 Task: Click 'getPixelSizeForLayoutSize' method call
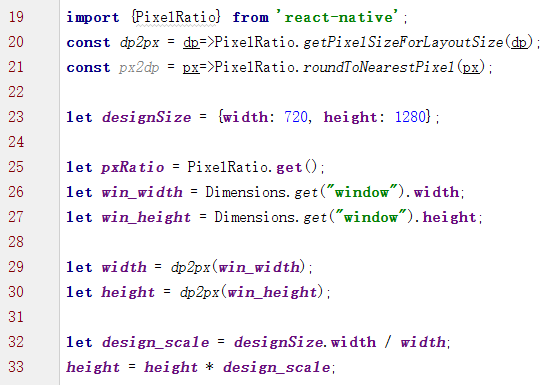403,43
